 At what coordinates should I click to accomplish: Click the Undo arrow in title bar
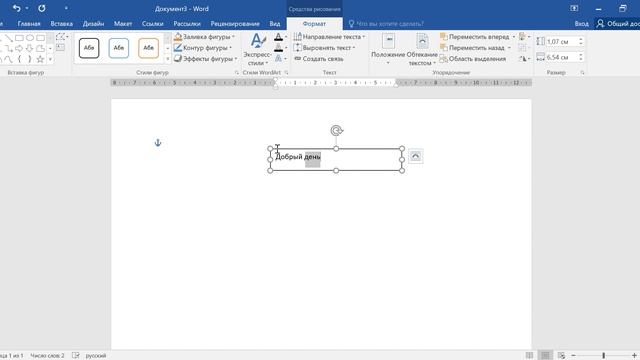16,8
